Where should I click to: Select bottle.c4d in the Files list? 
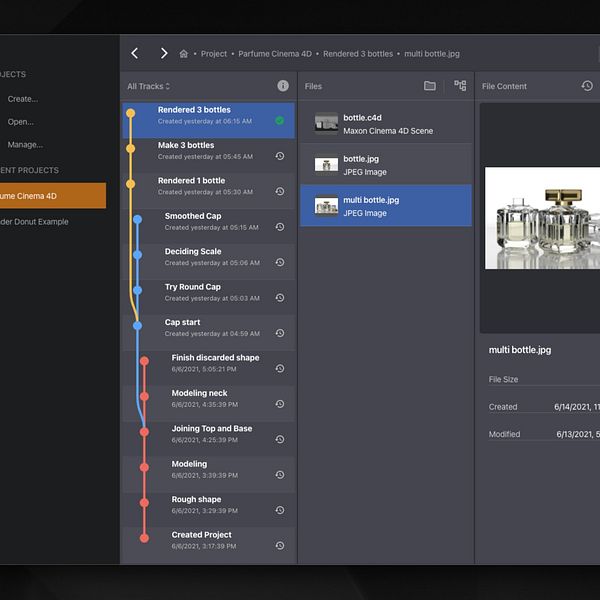point(386,124)
